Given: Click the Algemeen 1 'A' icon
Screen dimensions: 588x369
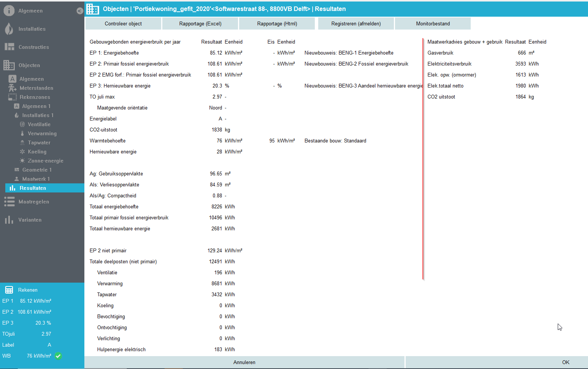Looking at the screenshot, I should [x=17, y=106].
